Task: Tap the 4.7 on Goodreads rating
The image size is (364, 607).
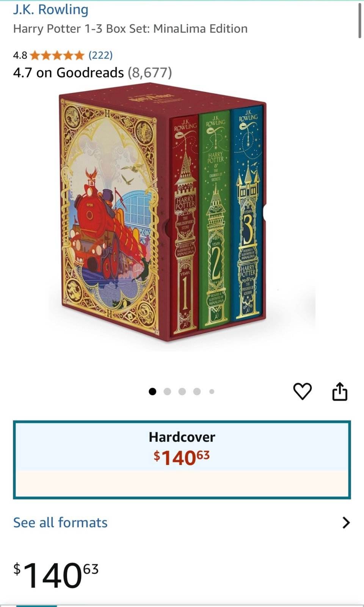Action: point(69,72)
